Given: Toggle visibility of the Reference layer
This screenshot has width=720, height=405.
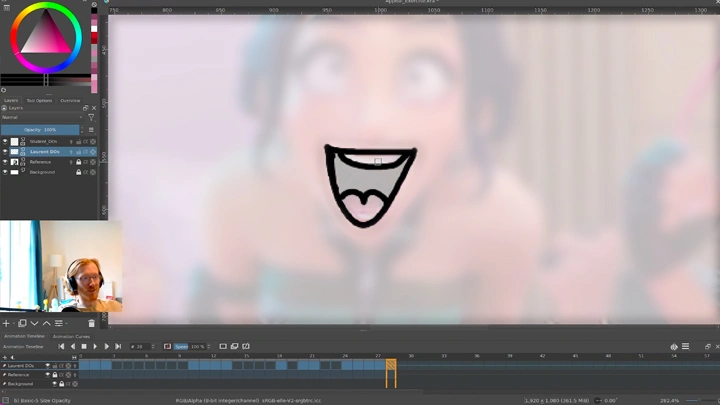Looking at the screenshot, I should (5, 162).
